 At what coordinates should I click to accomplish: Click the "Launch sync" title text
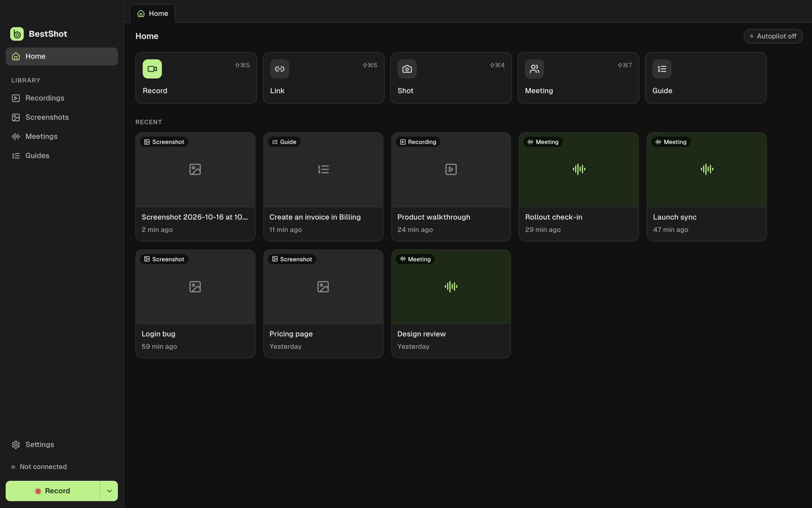675,217
